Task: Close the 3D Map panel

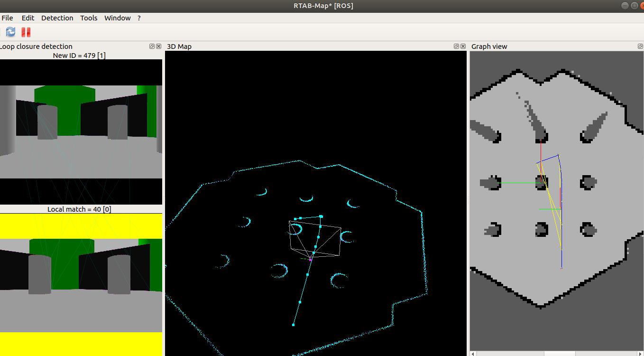Action: coord(463,47)
